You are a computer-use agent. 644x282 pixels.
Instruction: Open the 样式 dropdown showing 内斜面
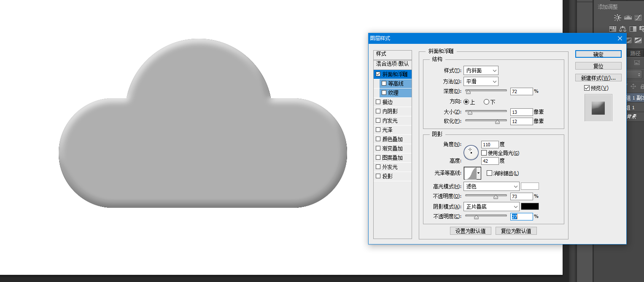pos(481,71)
